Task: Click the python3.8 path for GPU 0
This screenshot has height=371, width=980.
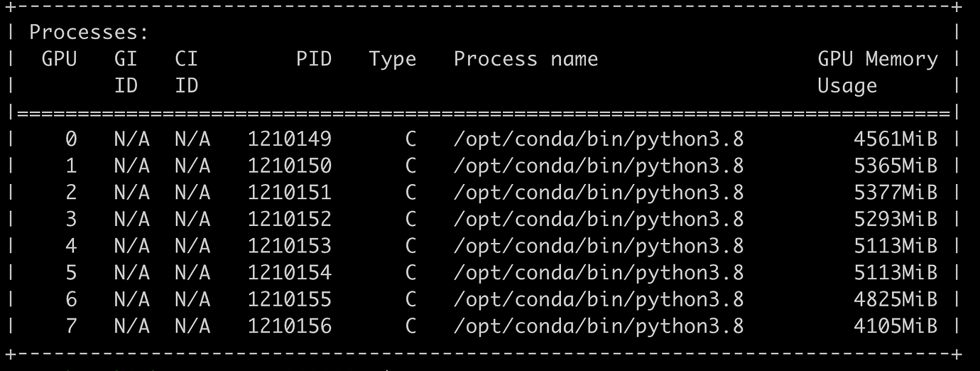Action: (x=598, y=139)
